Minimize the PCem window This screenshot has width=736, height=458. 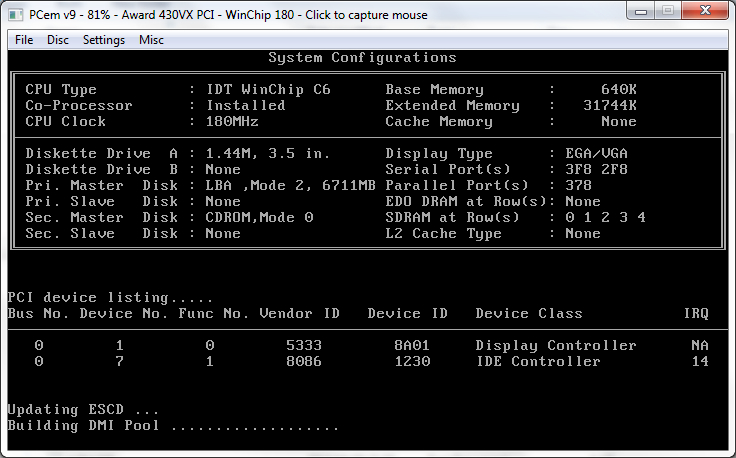tap(641, 11)
